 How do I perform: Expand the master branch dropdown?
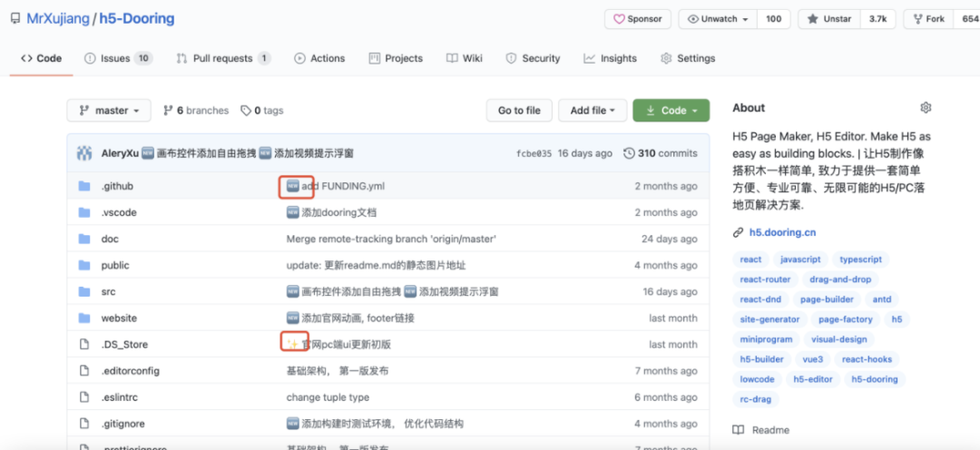(109, 110)
